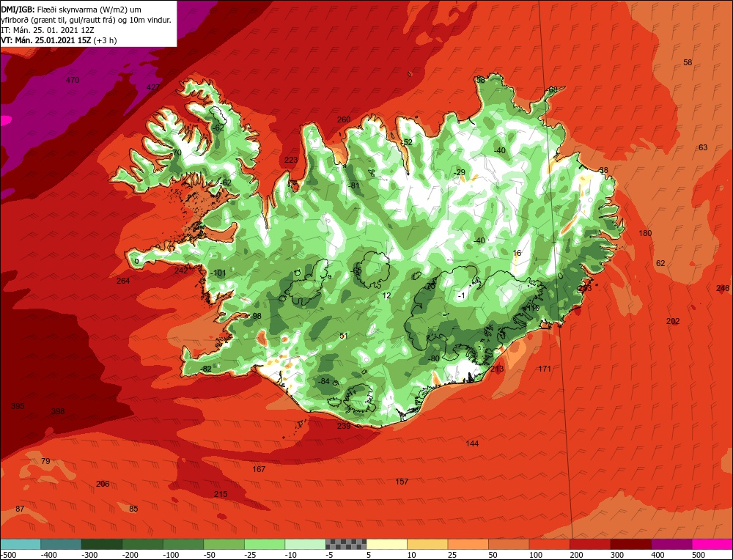Screen dimensions: 733x560
Task: Click the '239' value off the south coast
Action: click(x=344, y=425)
